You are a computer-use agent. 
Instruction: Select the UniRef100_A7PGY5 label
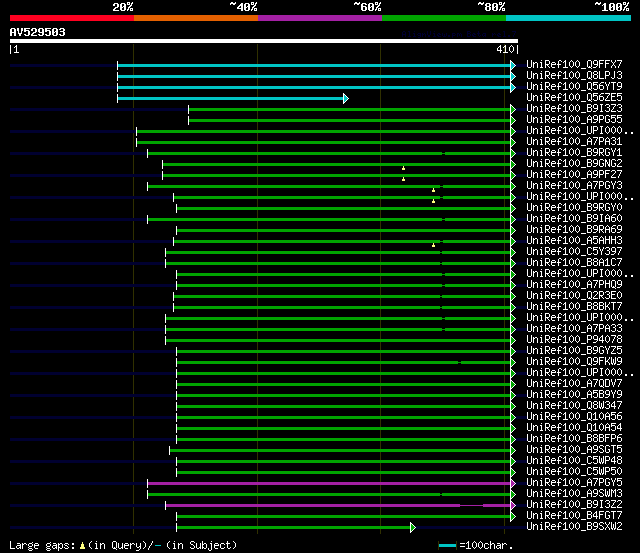(x=574, y=483)
